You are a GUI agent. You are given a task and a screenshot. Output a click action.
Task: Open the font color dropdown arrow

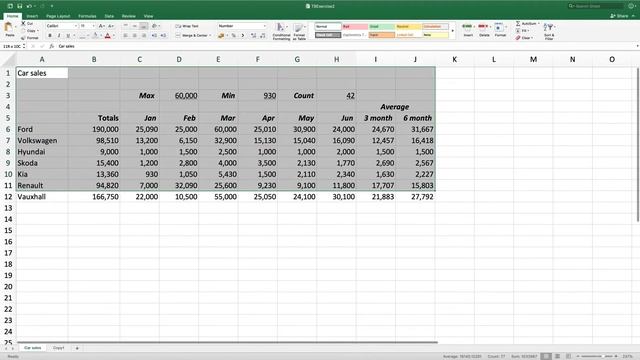pyautogui.click(x=113, y=36)
